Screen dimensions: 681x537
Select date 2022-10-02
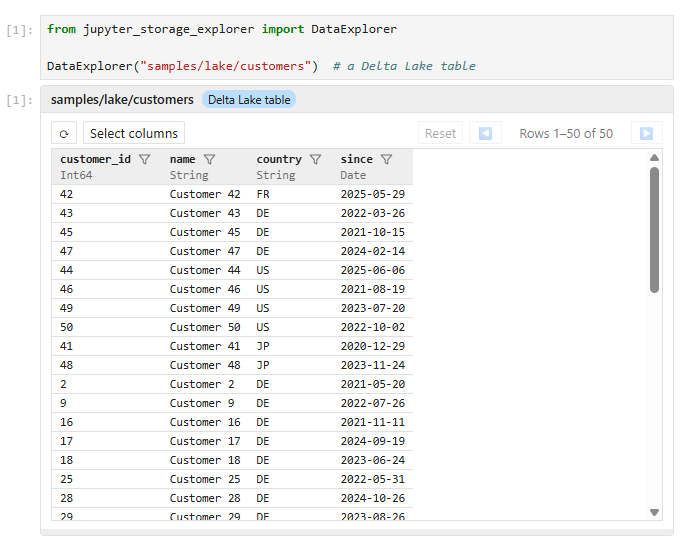(373, 327)
